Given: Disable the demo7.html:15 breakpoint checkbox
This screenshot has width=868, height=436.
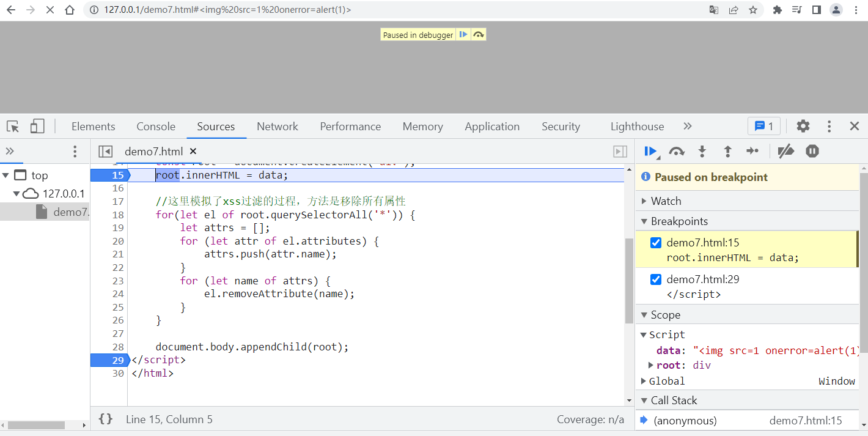Looking at the screenshot, I should click(656, 243).
